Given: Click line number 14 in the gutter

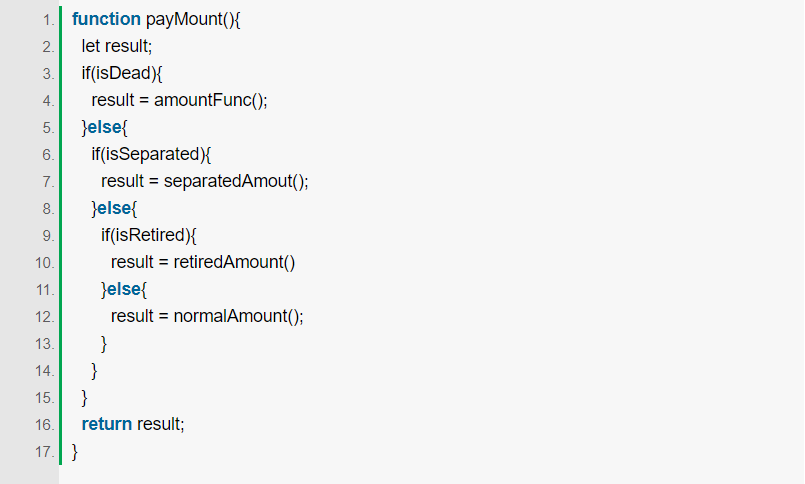Looking at the screenshot, I should click(x=45, y=371).
